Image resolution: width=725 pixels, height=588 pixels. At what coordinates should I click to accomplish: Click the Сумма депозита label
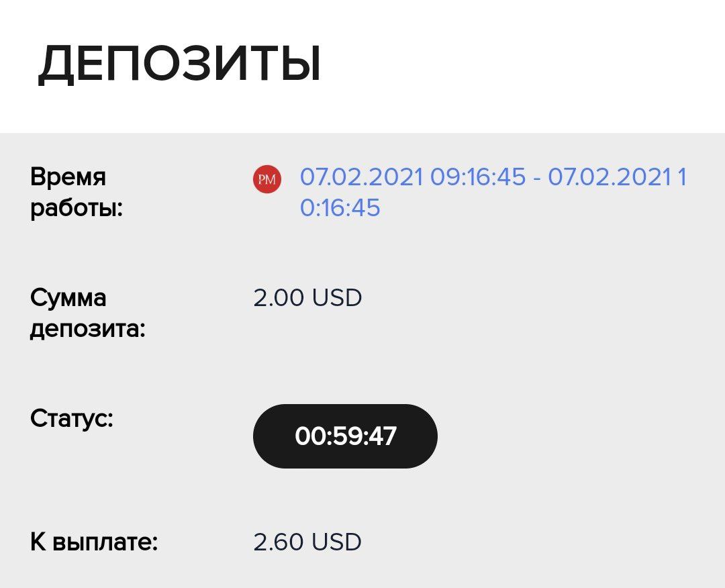coord(87,313)
